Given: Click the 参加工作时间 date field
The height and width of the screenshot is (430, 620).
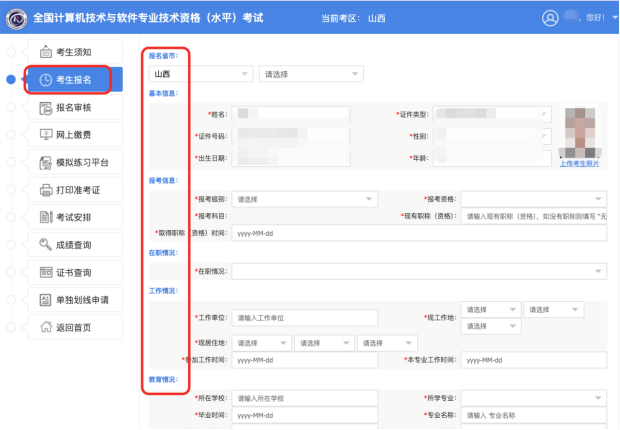Looking at the screenshot, I should click(304, 360).
